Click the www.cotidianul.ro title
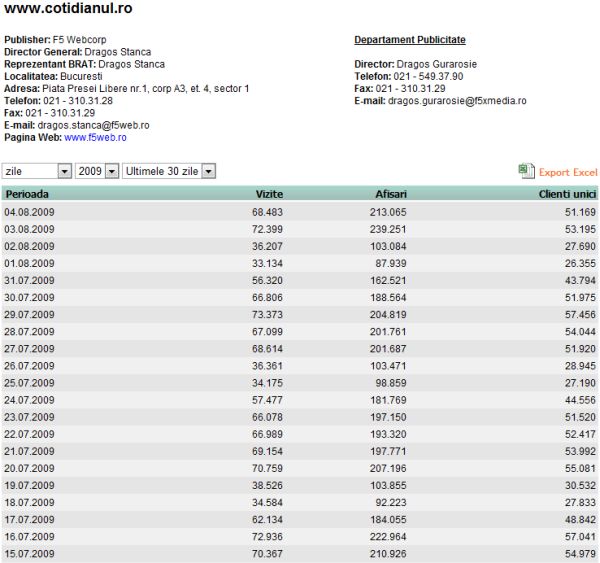This screenshot has width=600, height=563. pos(68,8)
